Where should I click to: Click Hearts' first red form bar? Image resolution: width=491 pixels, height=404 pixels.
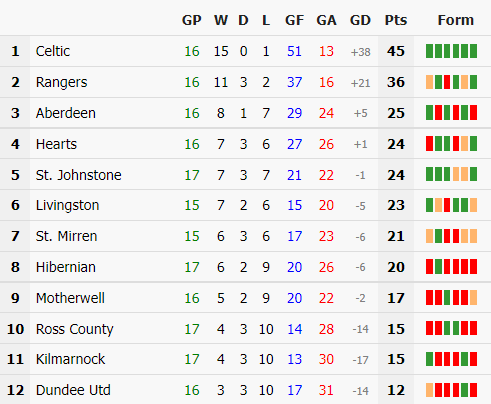429,143
